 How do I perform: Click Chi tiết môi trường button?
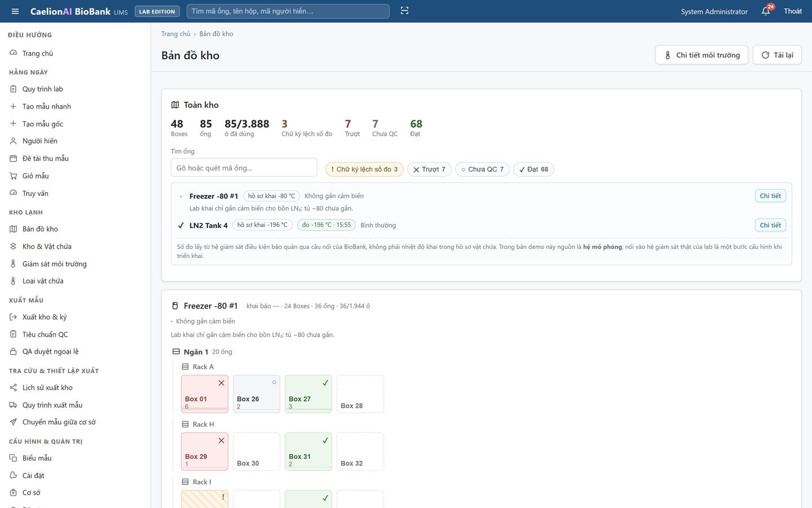[702, 55]
